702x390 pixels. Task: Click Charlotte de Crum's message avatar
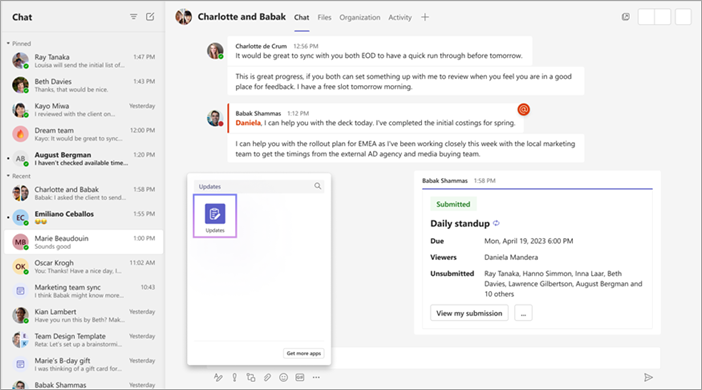215,51
